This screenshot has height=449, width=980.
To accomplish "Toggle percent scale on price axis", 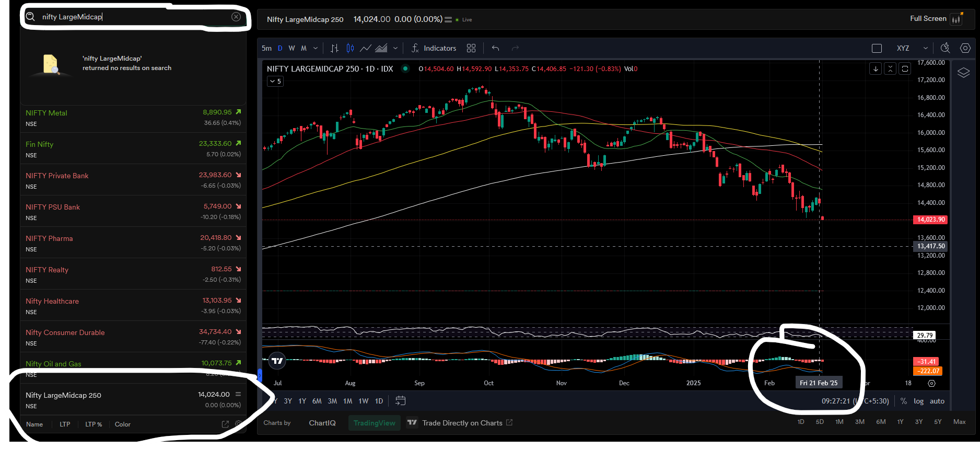I will coord(904,401).
